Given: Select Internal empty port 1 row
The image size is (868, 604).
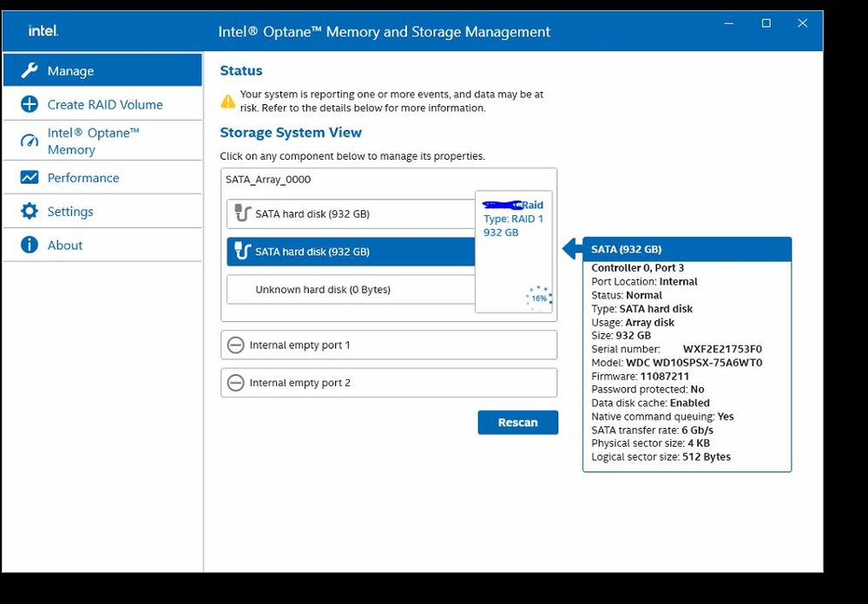Looking at the screenshot, I should (x=389, y=345).
